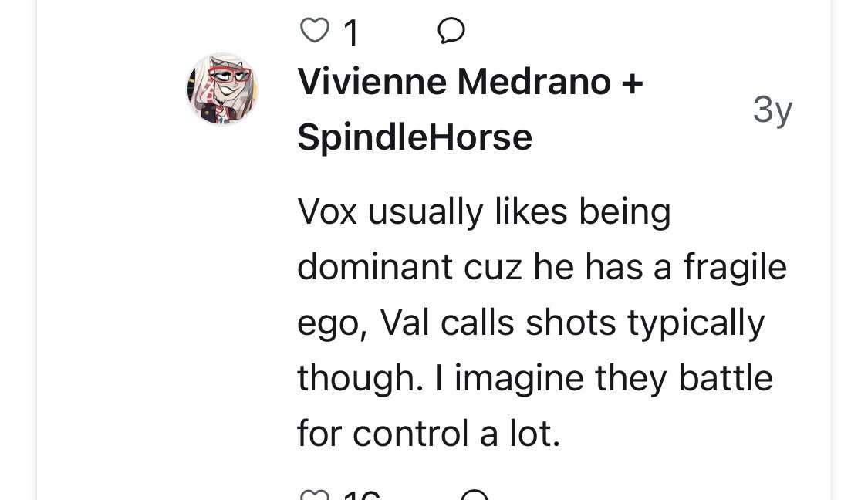Click the "Vox usually likes being" line

pyautogui.click(x=484, y=211)
